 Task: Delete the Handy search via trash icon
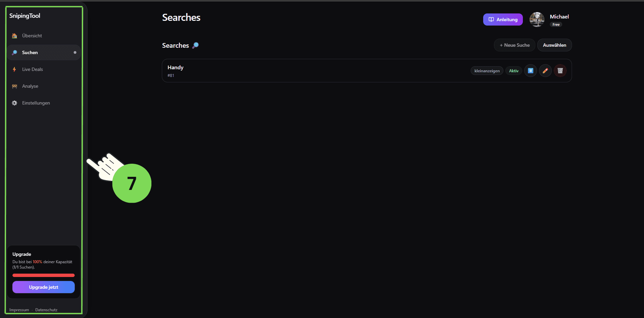point(560,71)
